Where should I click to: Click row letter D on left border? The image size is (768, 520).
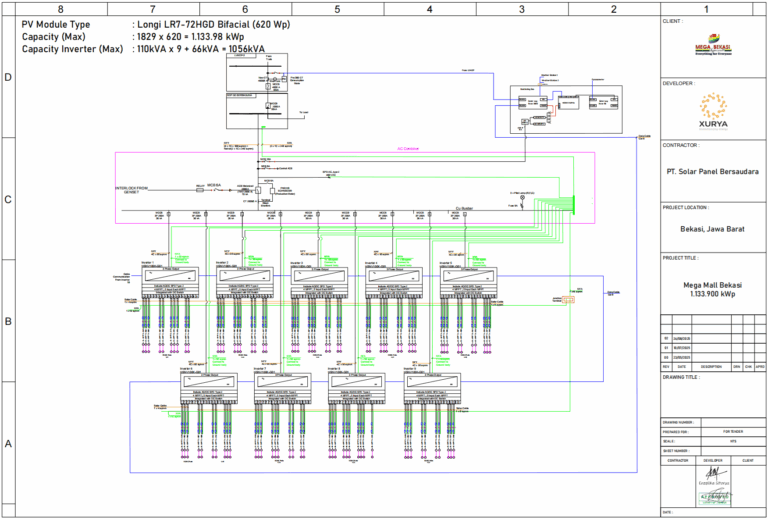pos(9,77)
